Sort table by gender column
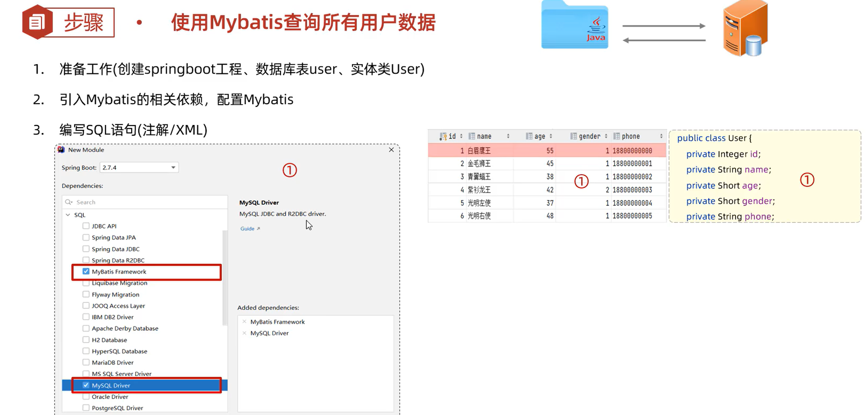The image size is (868, 415). click(x=606, y=137)
